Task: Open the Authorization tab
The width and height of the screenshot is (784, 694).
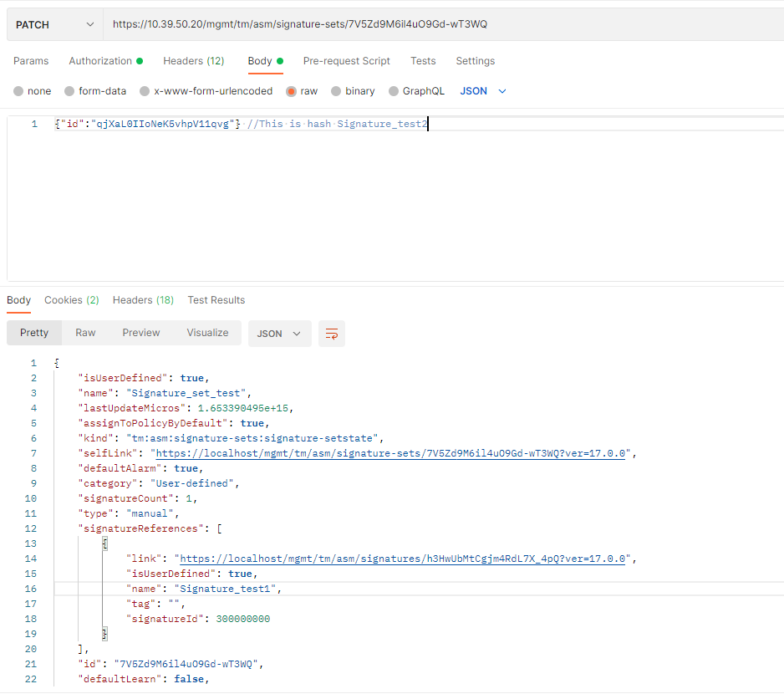Action: coord(100,61)
